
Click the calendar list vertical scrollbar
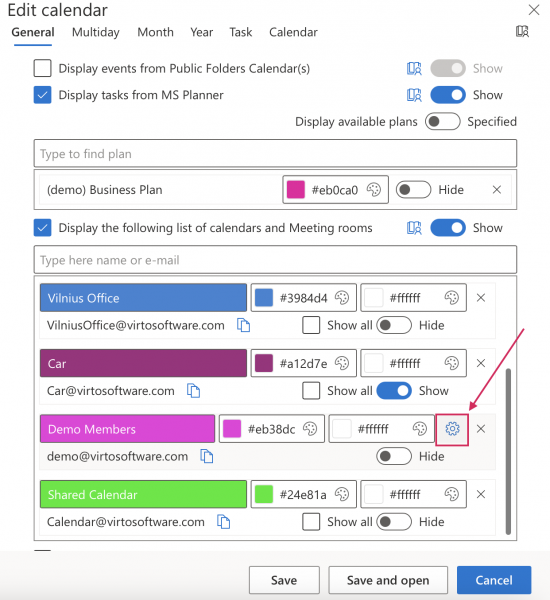pyautogui.click(x=508, y=452)
